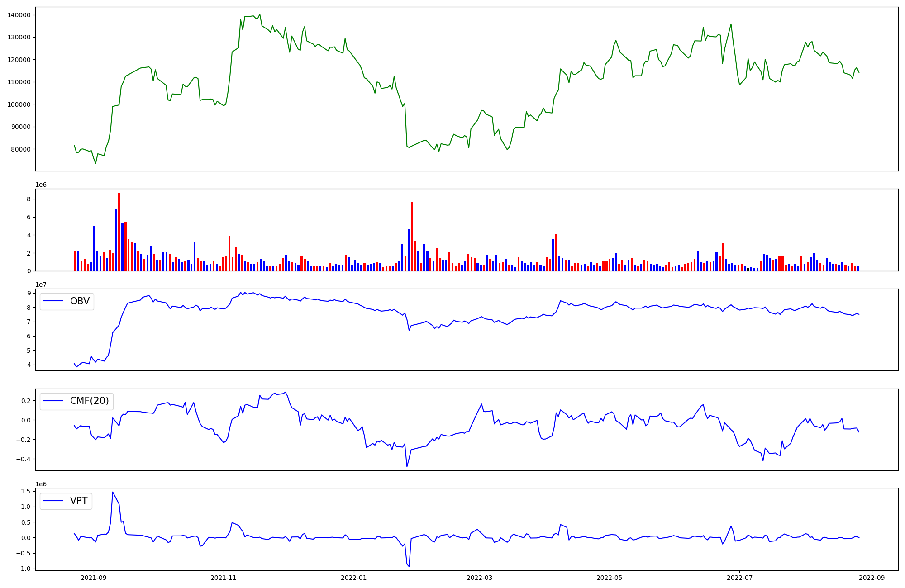Click the 2022-05 x-axis date label

click(x=609, y=578)
